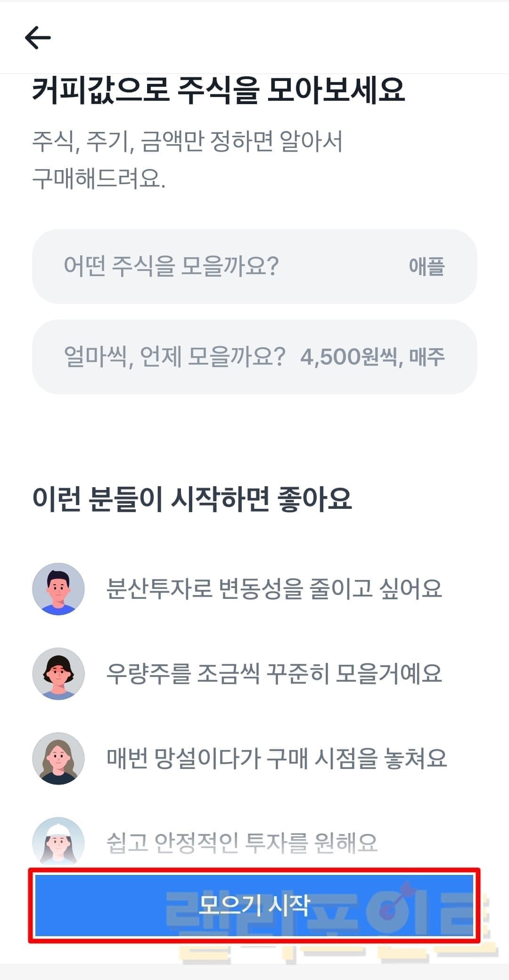Click the gray strip below the blue button

click(x=254, y=972)
